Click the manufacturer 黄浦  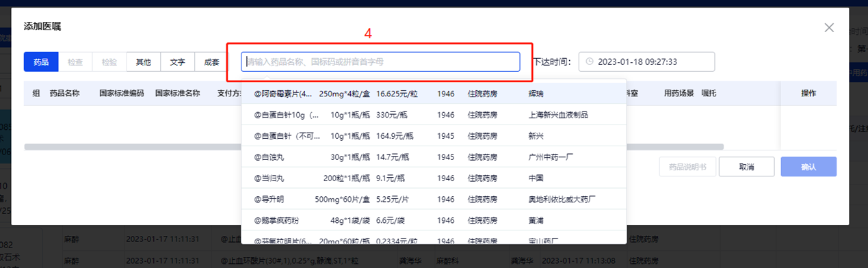pyautogui.click(x=536, y=220)
